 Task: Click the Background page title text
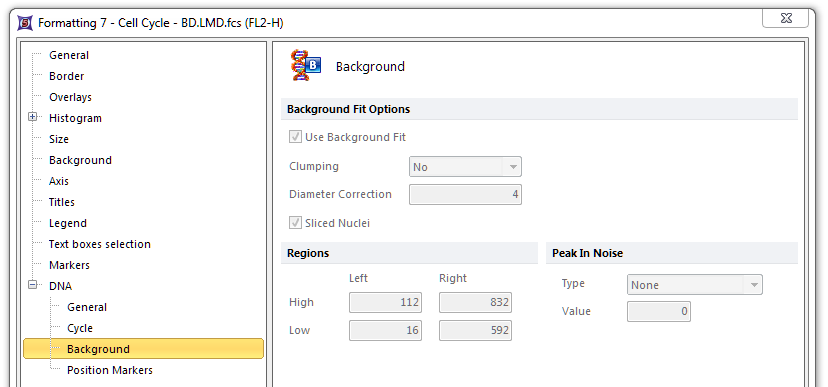[370, 67]
